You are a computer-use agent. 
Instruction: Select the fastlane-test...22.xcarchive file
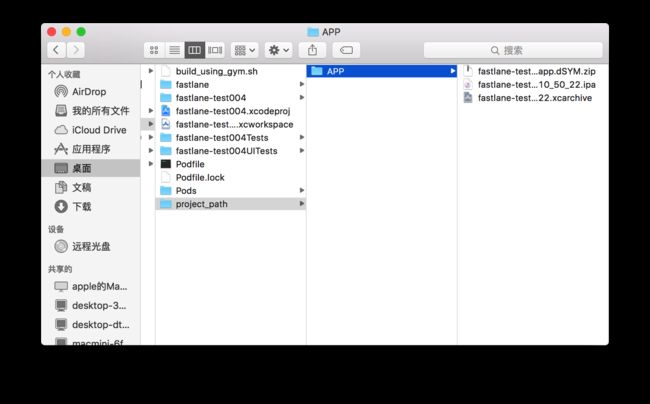click(533, 98)
